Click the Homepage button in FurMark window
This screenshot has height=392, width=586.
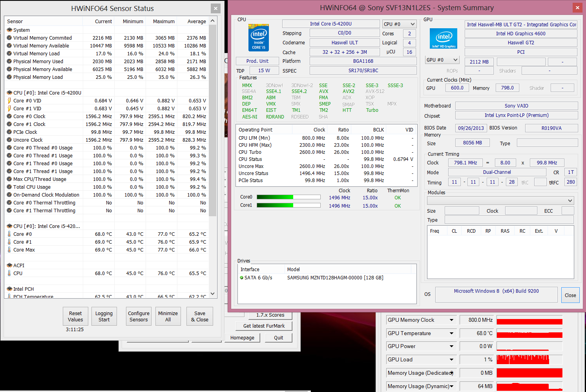(x=242, y=338)
